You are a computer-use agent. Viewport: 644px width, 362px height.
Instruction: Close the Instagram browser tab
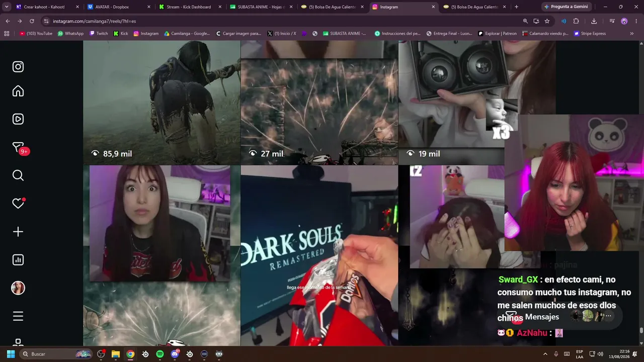pyautogui.click(x=433, y=7)
